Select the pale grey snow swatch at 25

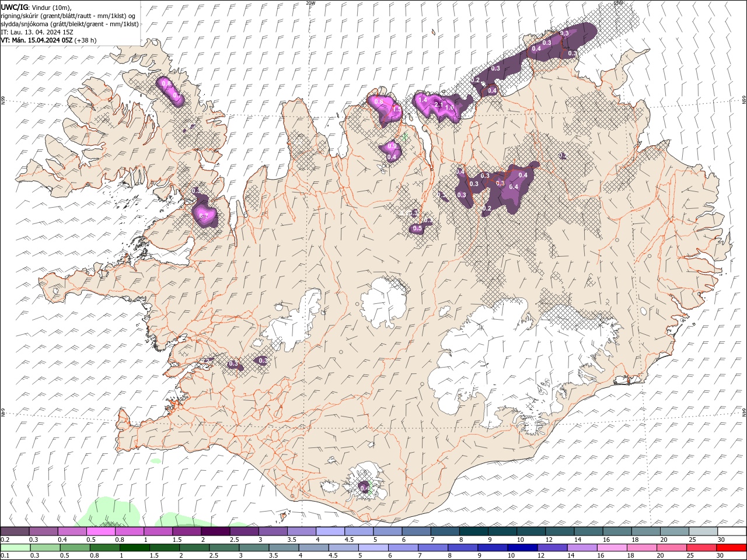point(703,531)
